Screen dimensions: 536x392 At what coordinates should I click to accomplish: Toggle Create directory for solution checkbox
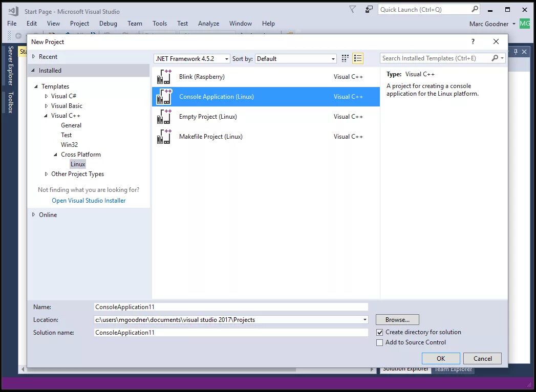pos(379,332)
